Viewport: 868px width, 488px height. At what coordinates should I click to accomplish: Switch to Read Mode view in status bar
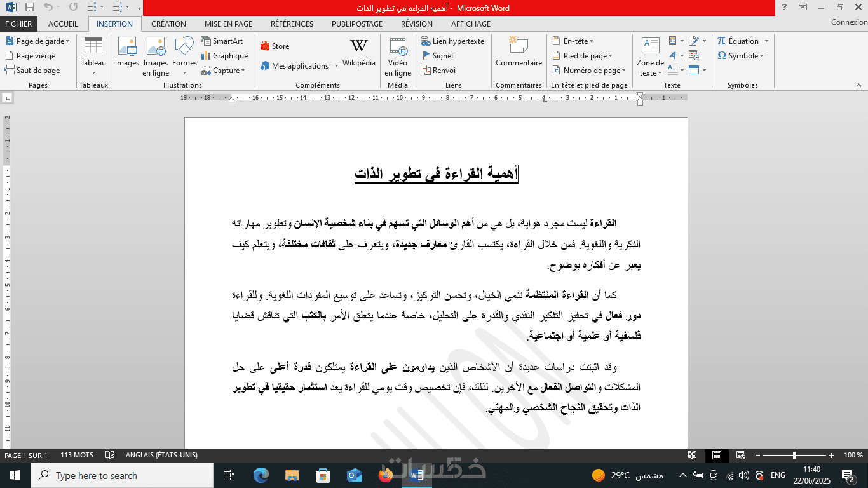tap(693, 456)
